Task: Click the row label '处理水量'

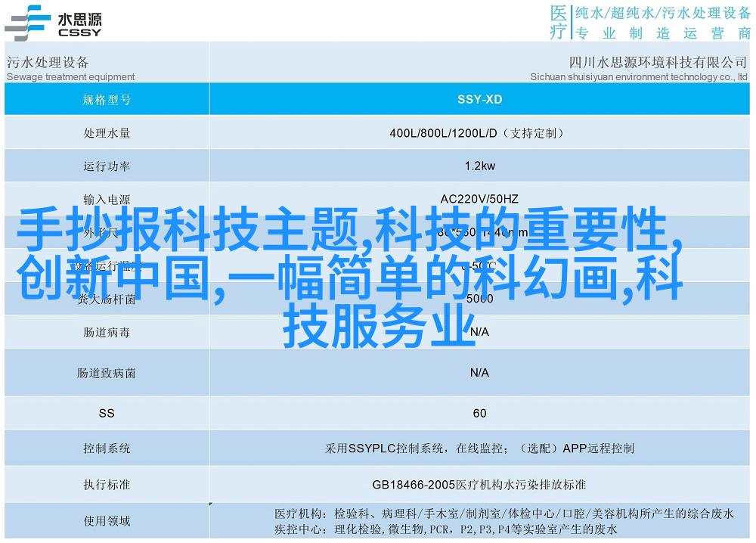Action: (107, 133)
